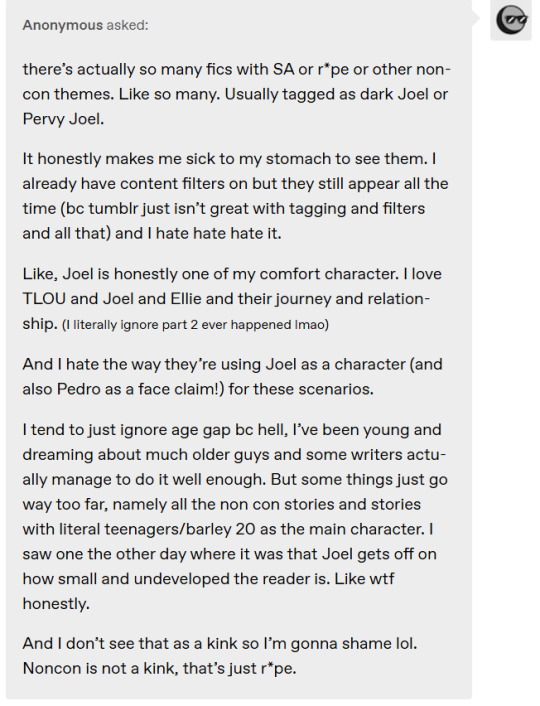Click the word "honestly." ending the paragraph

56,603
